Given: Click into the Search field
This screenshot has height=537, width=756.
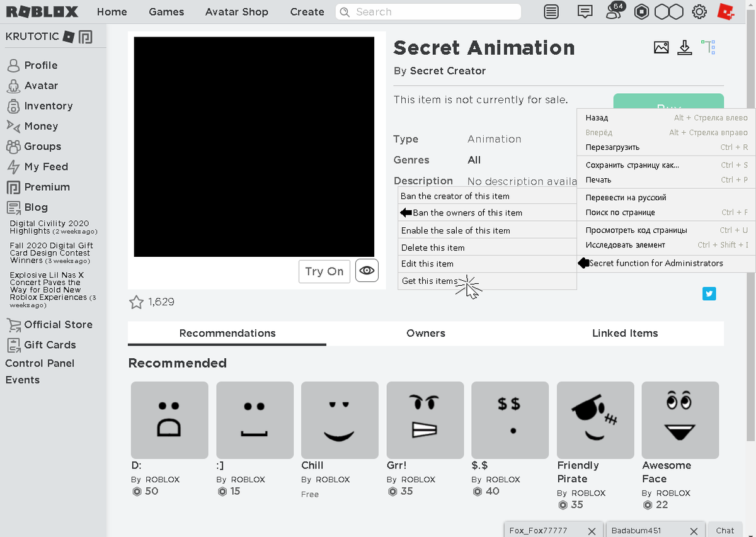Looking at the screenshot, I should (x=428, y=12).
